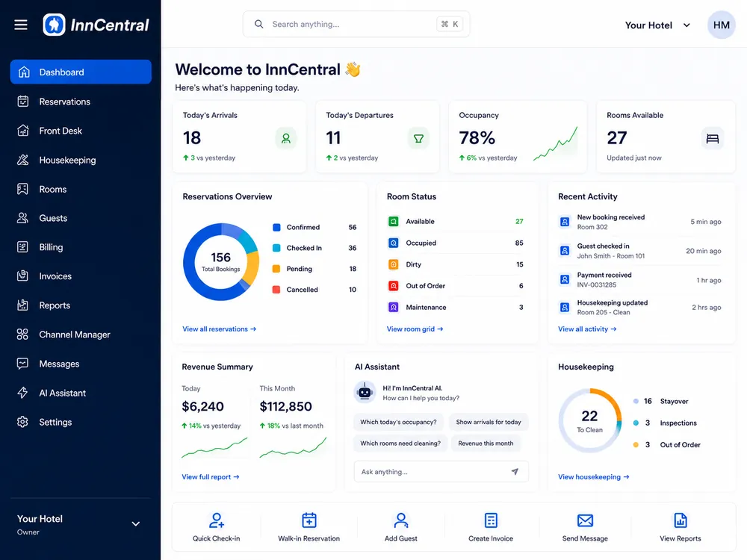Click the send arrow in AI chat
Screen dimensions: 747x560
pos(515,471)
